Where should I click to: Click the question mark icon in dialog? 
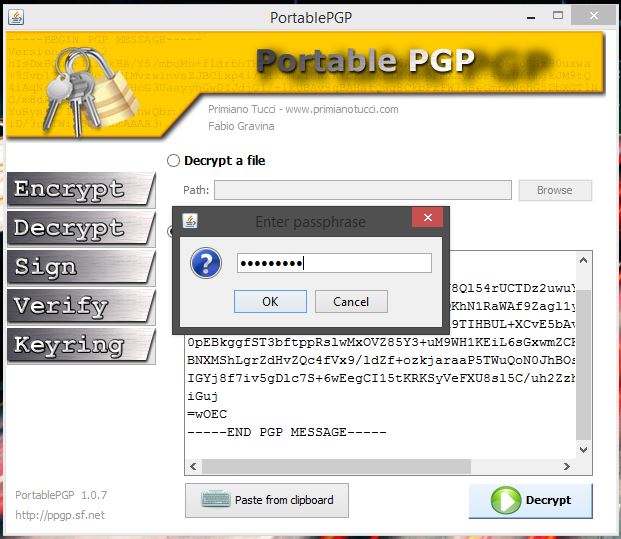coord(206,263)
